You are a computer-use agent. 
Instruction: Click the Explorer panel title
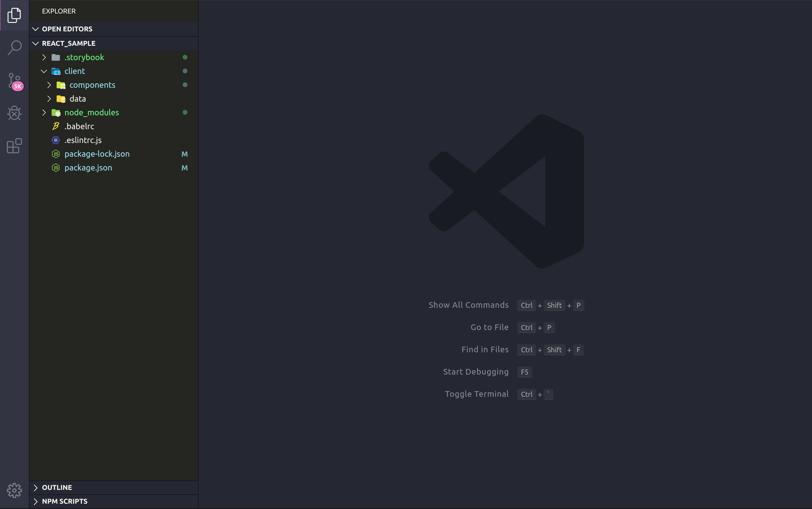[59, 11]
